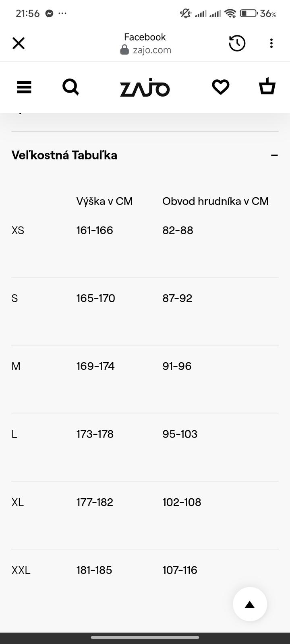290x644 pixels.
Task: Go to homepage via ZAJO logo
Action: [x=145, y=88]
